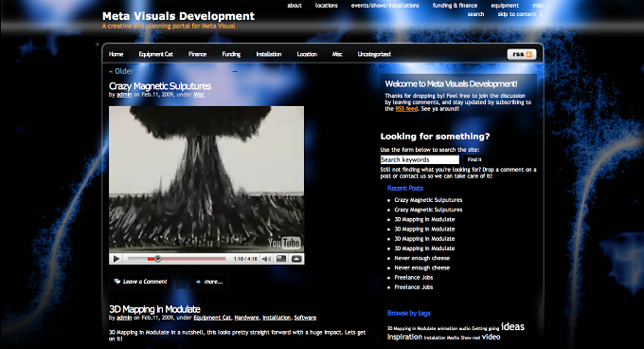Click the video frame thumbnail

[x=206, y=179]
